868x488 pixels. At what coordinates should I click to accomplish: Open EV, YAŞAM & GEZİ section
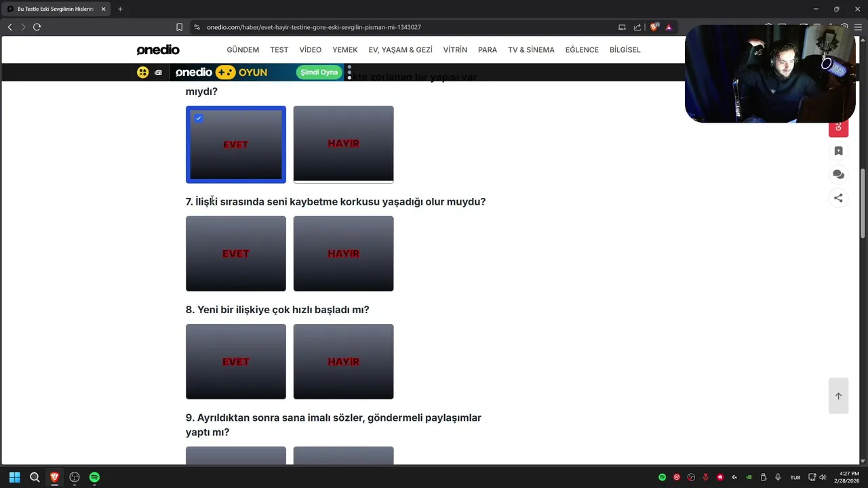point(400,50)
